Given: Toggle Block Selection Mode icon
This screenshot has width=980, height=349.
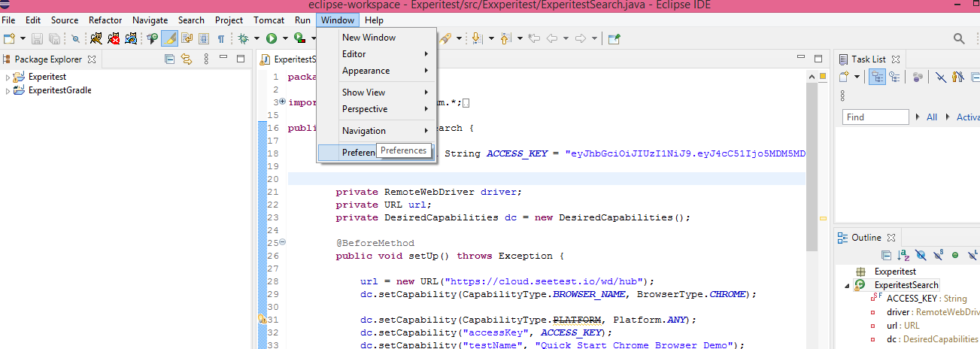Looking at the screenshot, I should 203,38.
